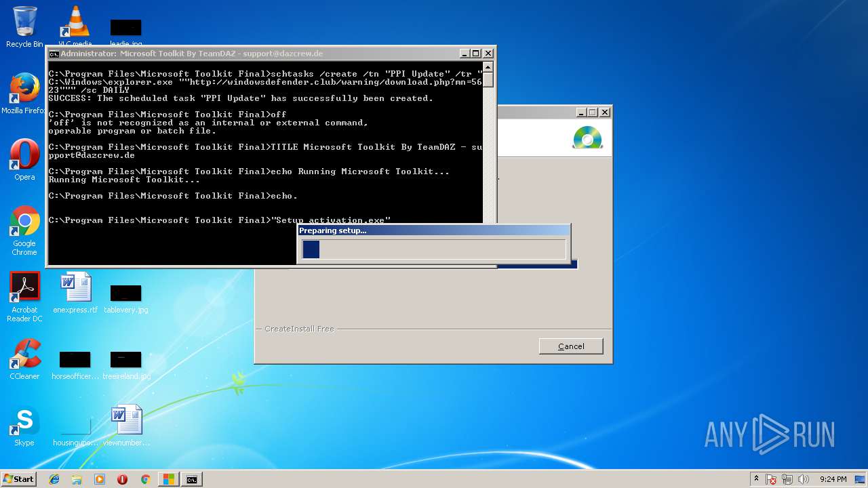Select the enexpress.rtf file
The width and height of the screenshot is (868, 488).
75,293
